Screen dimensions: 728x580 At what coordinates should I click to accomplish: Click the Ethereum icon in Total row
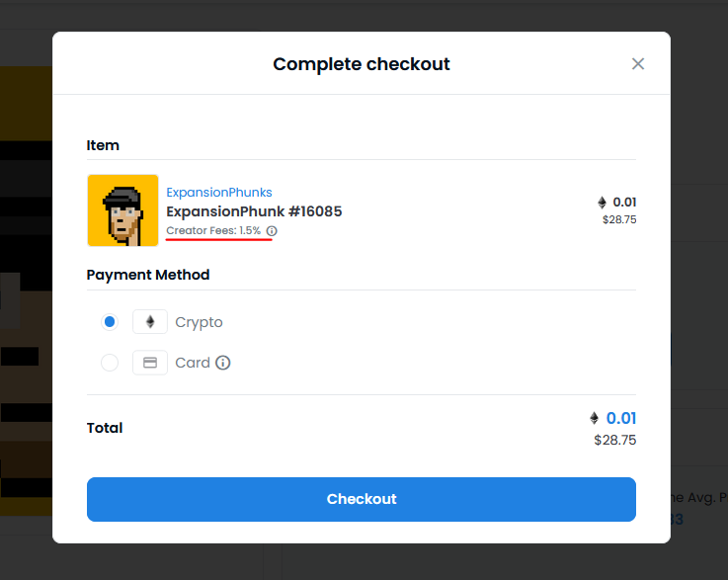click(x=594, y=418)
